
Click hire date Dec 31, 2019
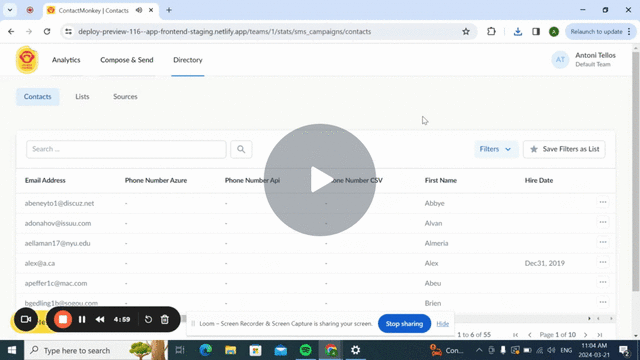pyautogui.click(x=545, y=263)
